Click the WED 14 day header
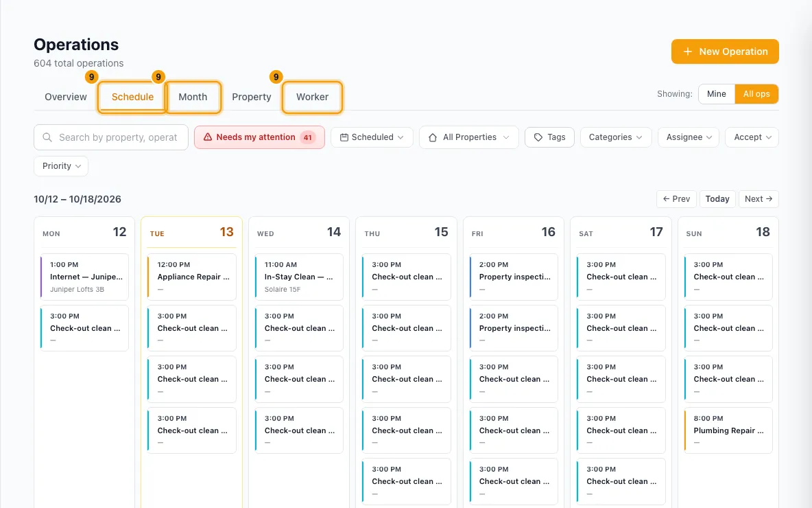This screenshot has height=508, width=812. tap(299, 232)
